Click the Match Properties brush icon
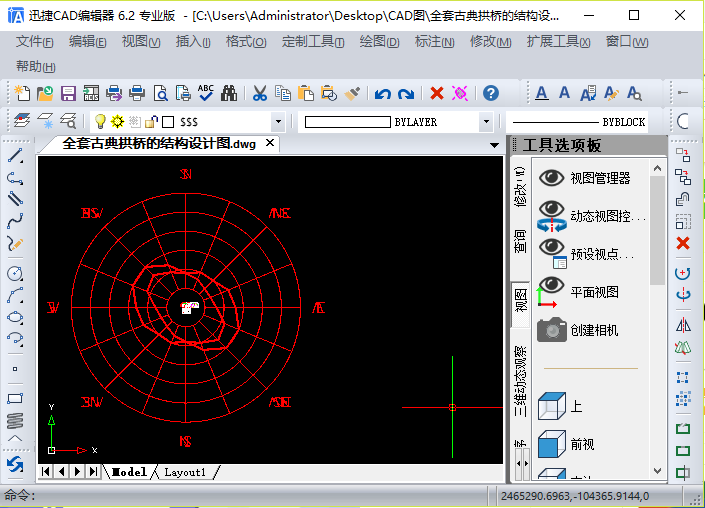Image resolution: width=705 pixels, height=508 pixels. (352, 93)
